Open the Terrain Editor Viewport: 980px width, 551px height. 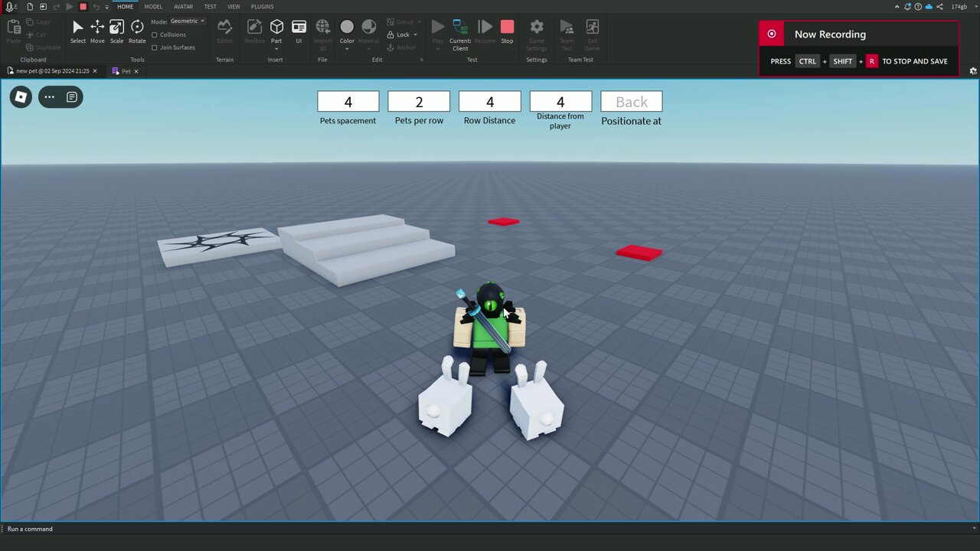click(224, 31)
